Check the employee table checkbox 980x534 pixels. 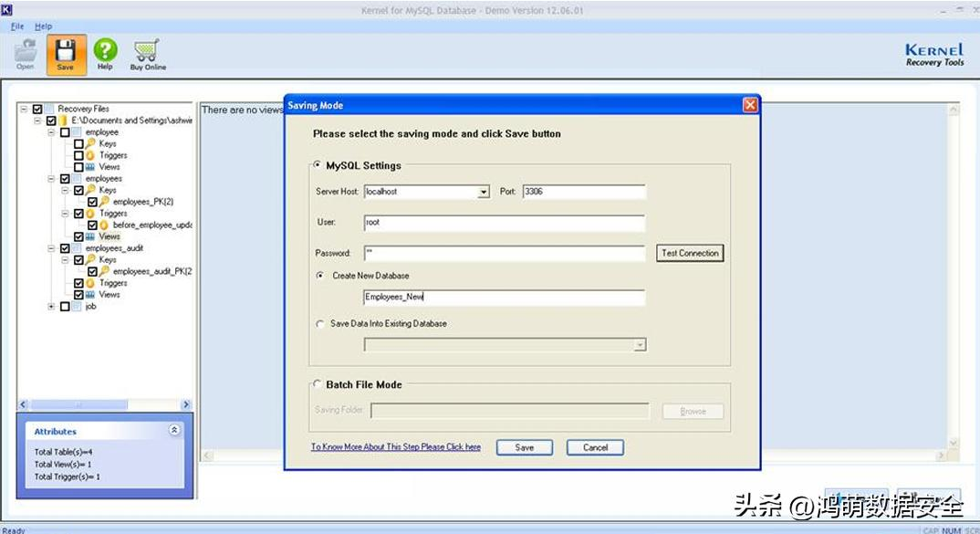tap(65, 132)
